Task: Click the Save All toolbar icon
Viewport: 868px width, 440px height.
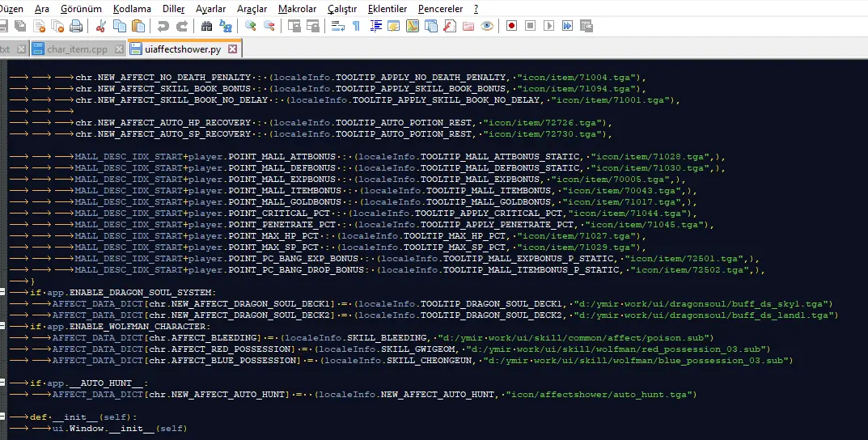Action: pyautogui.click(x=20, y=26)
